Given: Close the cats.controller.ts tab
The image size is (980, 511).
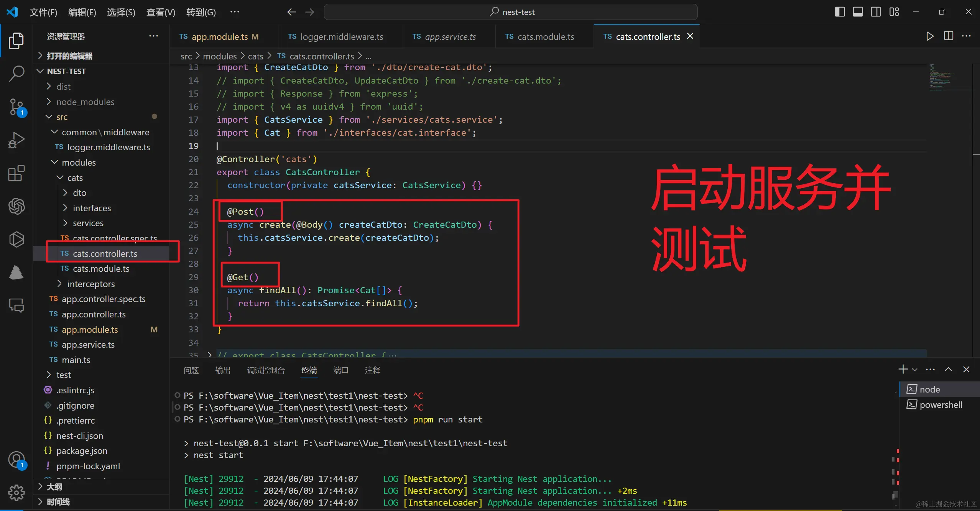Looking at the screenshot, I should click(690, 36).
